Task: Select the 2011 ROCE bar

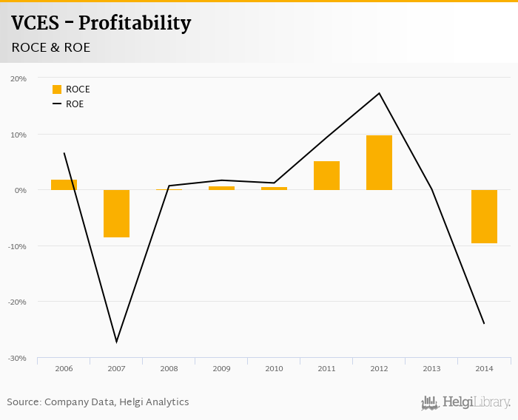Action: 326,176
